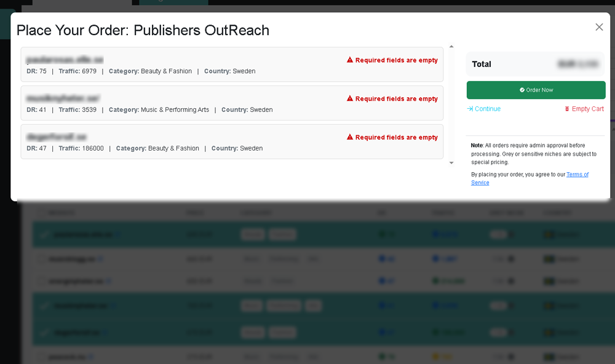Screen dimensions: 615x364
Task: Click the Continue arrow icon
Action: (470, 109)
